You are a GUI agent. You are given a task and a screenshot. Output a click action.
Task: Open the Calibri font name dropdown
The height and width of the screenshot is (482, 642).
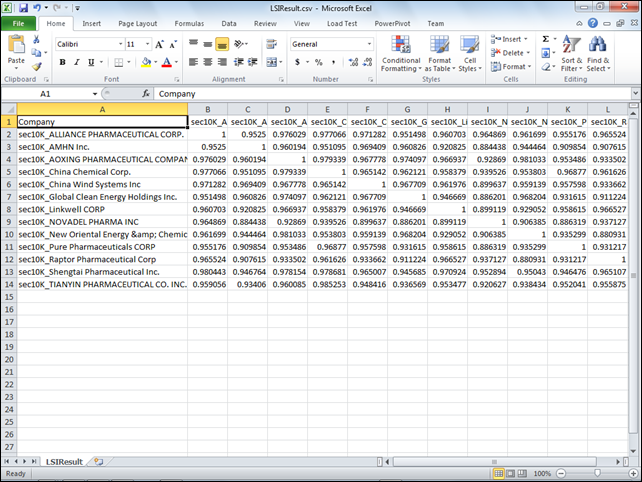[x=121, y=44]
